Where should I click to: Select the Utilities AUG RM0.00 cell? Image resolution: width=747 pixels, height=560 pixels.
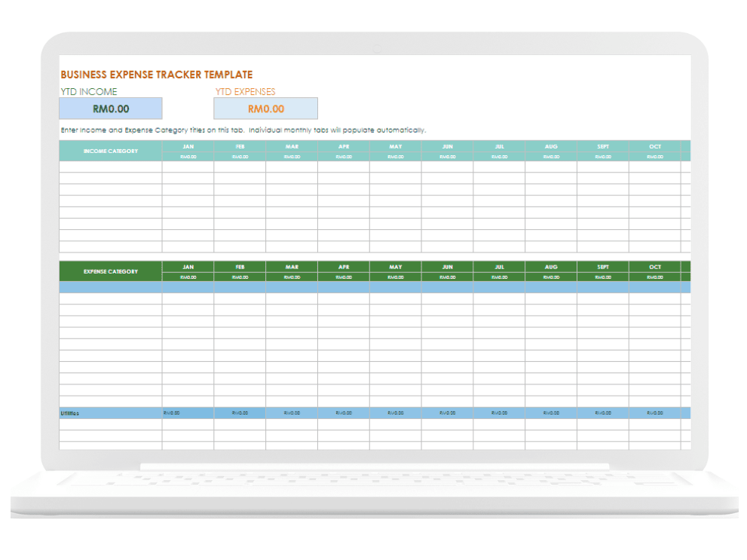tap(551, 413)
